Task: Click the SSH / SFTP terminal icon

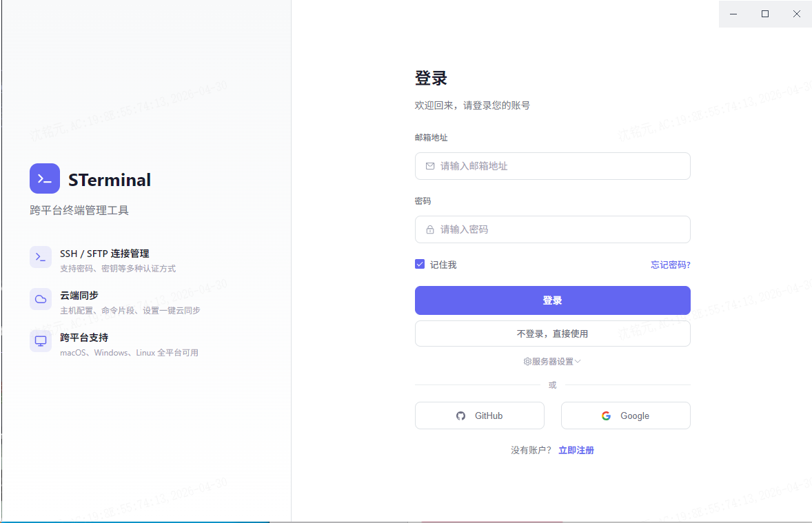Action: click(41, 257)
